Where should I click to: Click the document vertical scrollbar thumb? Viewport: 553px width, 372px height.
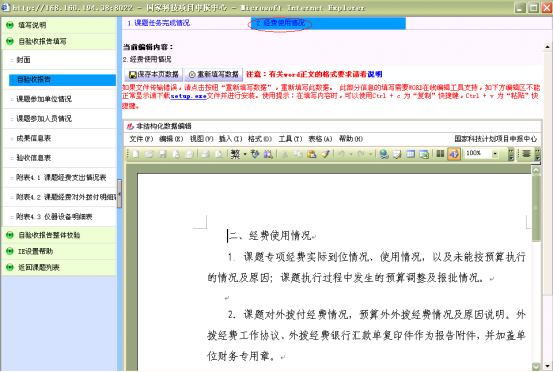[536, 208]
